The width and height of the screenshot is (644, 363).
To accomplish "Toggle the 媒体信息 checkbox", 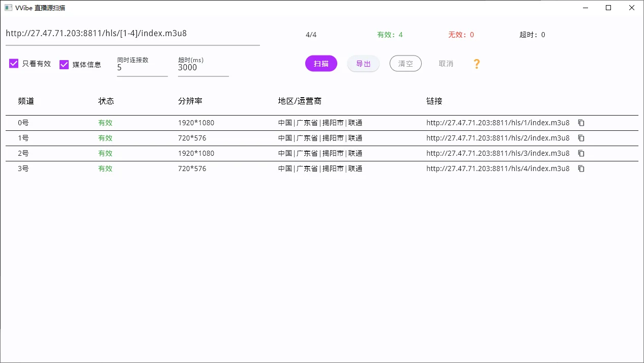I will 64,64.
